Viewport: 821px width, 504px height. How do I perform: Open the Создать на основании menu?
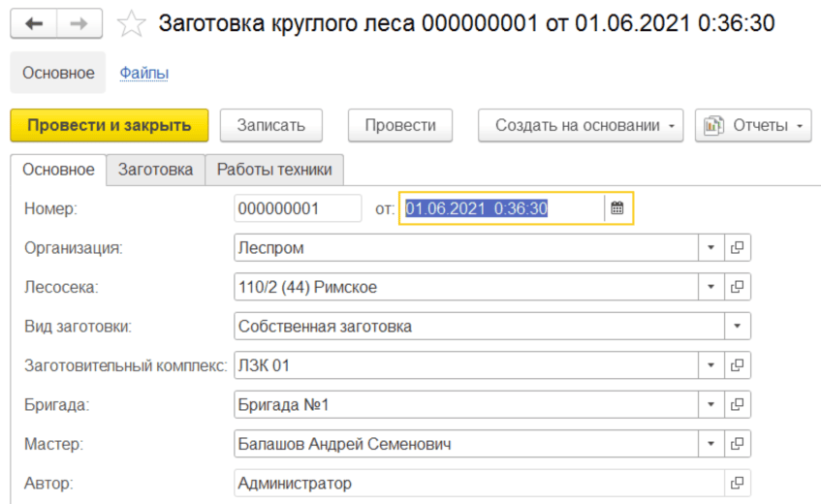pos(581,126)
